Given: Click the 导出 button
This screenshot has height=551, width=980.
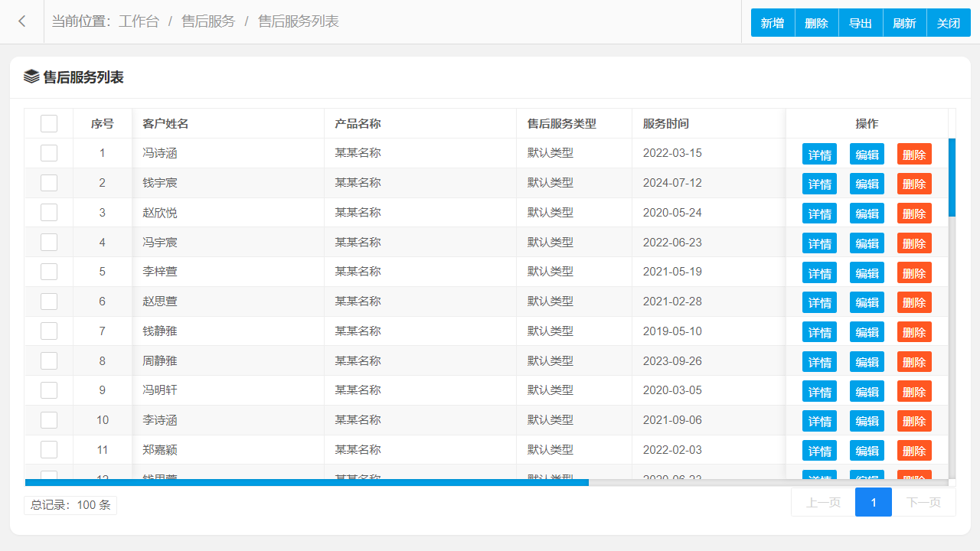Looking at the screenshot, I should tap(861, 23).
